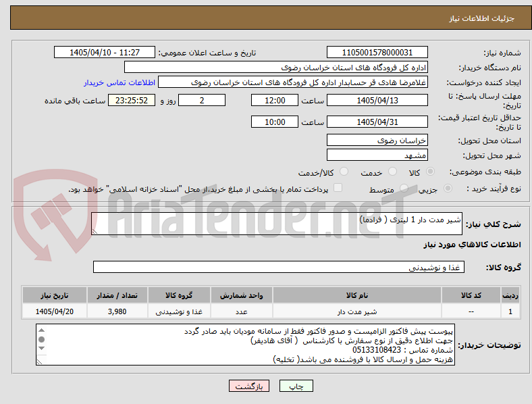Click the تاریخ نیاز column header
Viewport: 532px width, 404px height.
54,295
